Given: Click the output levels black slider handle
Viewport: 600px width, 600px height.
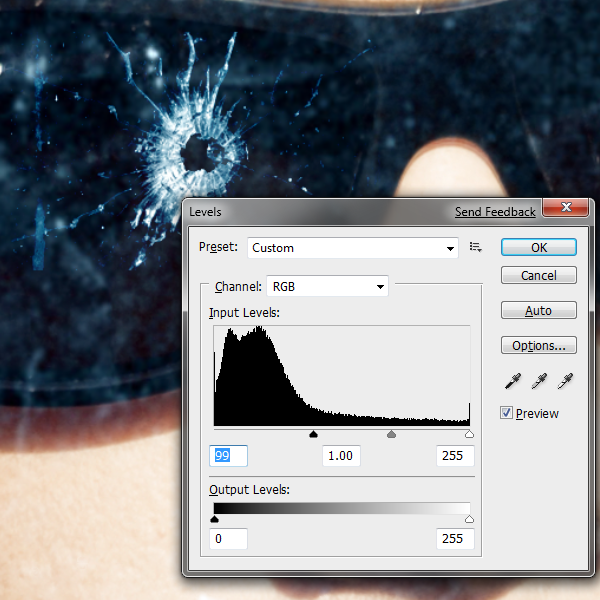Looking at the screenshot, I should [214, 519].
